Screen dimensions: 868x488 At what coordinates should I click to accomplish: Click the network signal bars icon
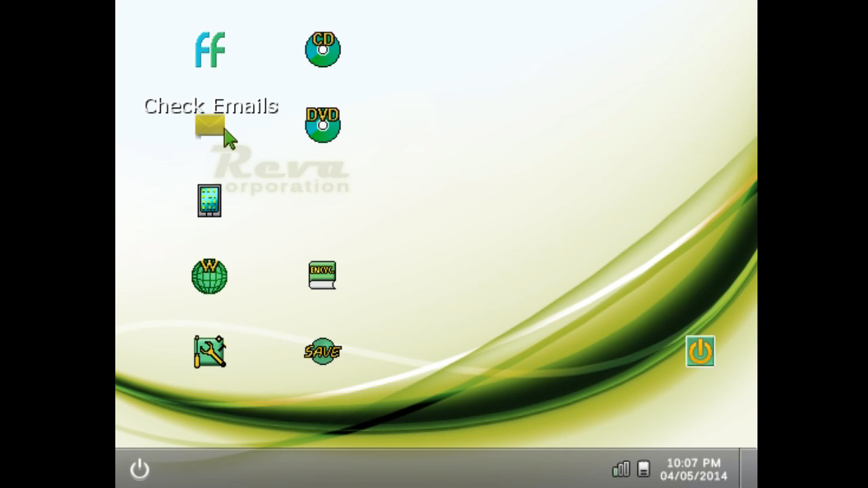tap(620, 469)
